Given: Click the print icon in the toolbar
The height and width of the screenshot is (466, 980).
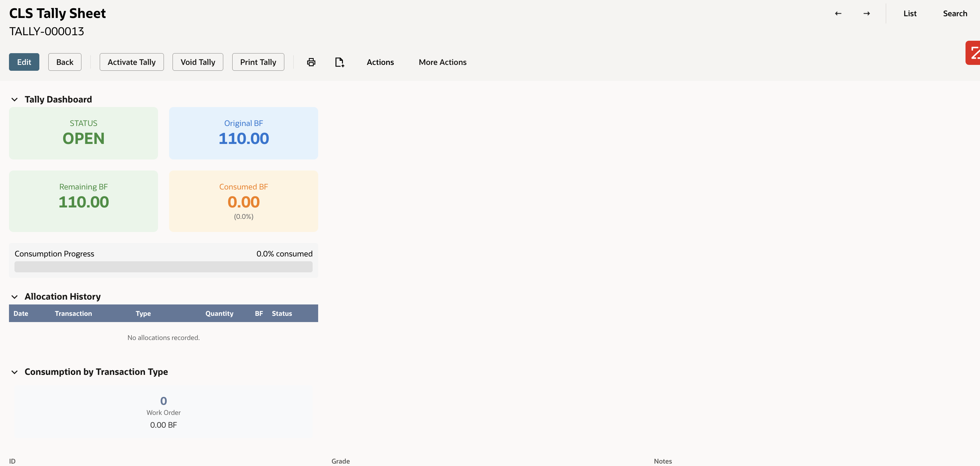Looking at the screenshot, I should [x=311, y=62].
